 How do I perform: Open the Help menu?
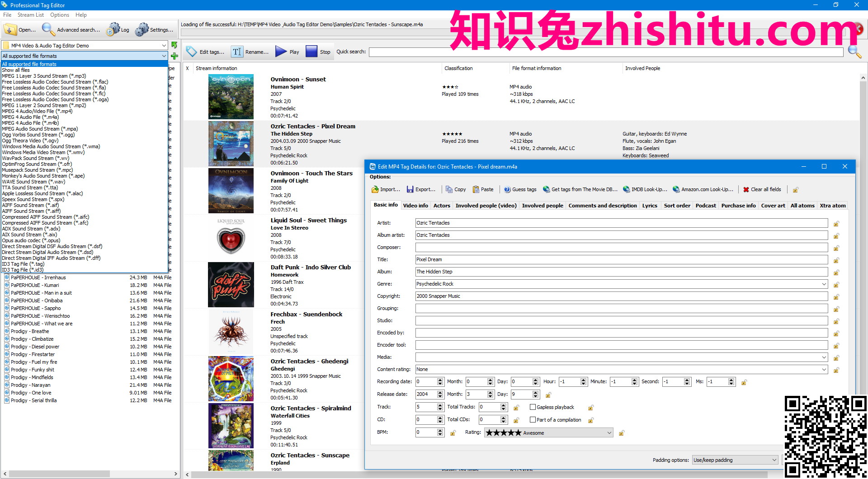click(81, 15)
